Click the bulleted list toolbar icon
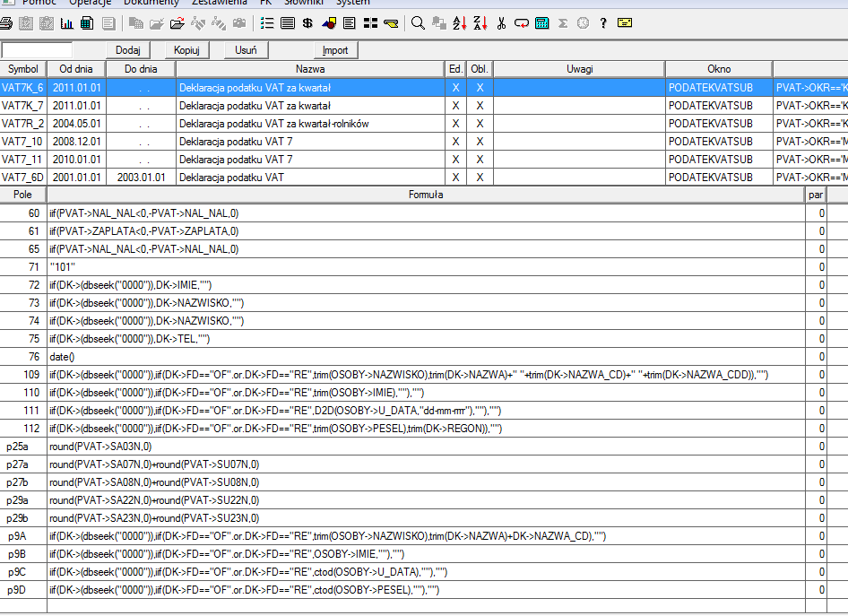848x616 pixels. (x=267, y=23)
